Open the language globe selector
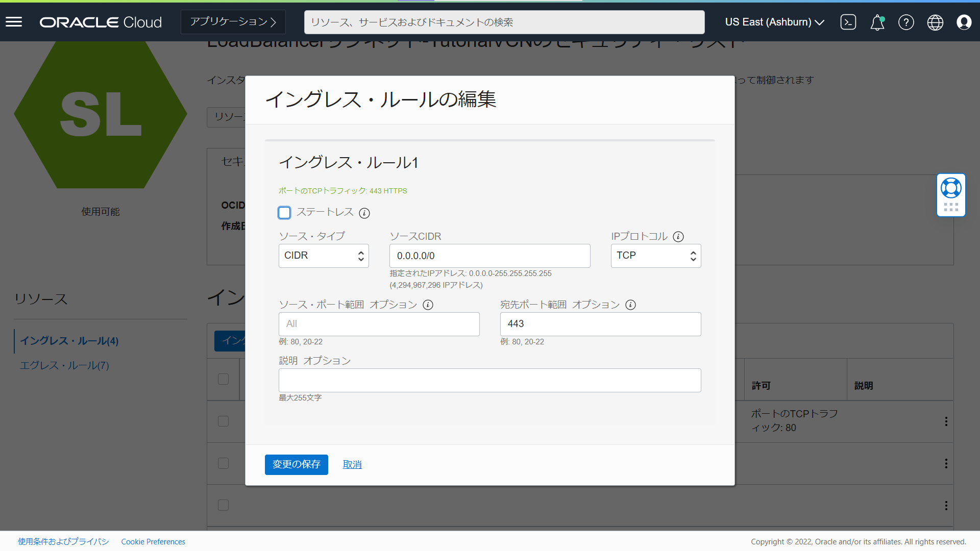This screenshot has height=551, width=980. click(x=935, y=22)
